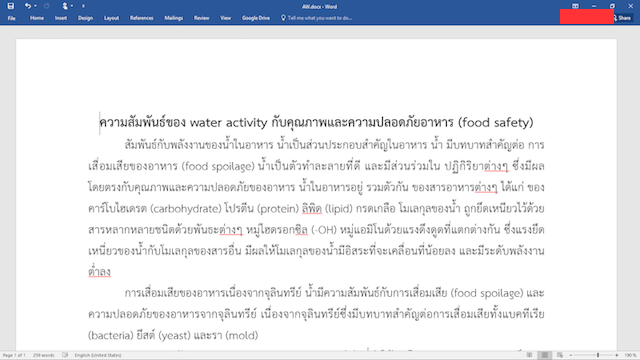The image size is (640, 360).
Task: Open the Google Drive tab
Action: point(256,18)
